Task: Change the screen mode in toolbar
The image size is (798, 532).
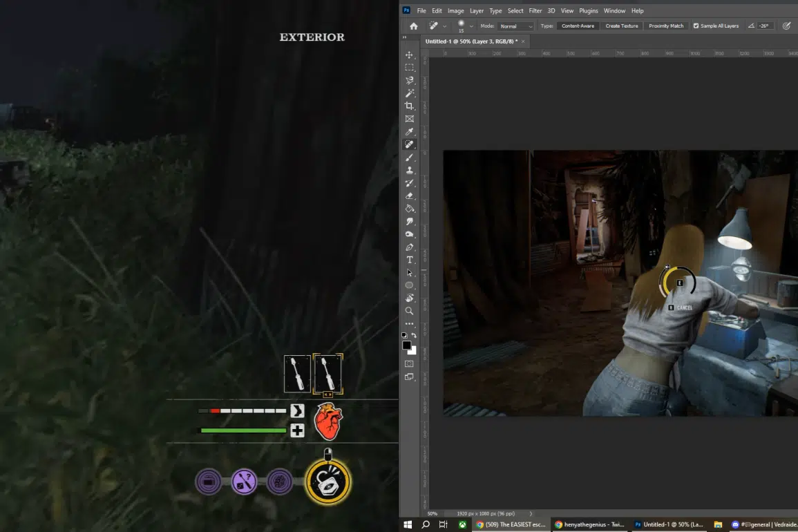Action: coord(409,377)
